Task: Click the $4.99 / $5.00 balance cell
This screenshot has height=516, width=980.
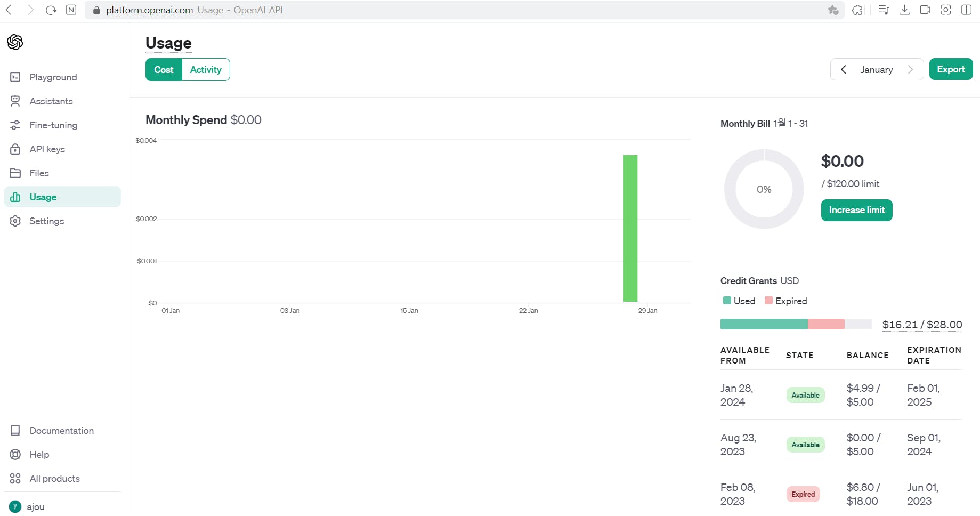Action: click(863, 395)
